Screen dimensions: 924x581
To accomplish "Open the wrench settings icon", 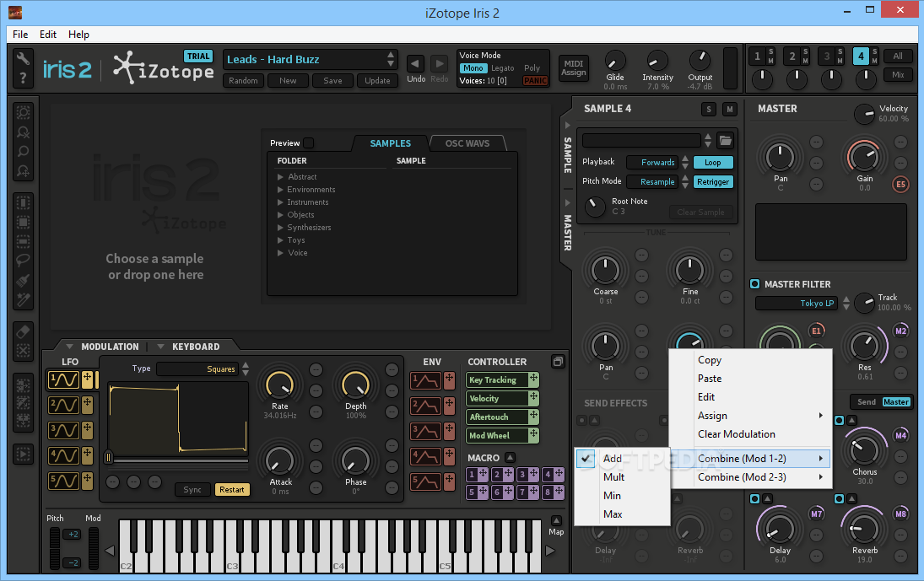I will pyautogui.click(x=23, y=58).
